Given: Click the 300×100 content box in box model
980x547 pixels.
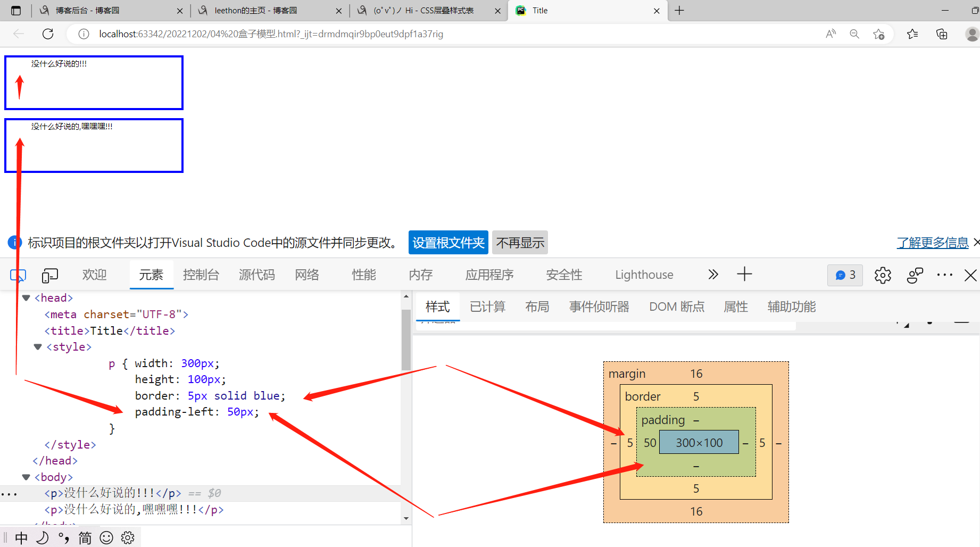Looking at the screenshot, I should click(699, 442).
